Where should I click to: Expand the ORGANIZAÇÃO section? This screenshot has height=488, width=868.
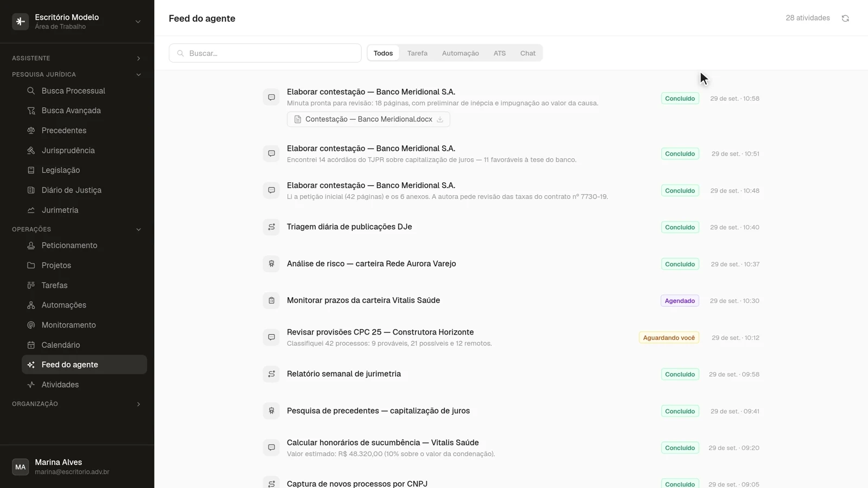coord(76,404)
